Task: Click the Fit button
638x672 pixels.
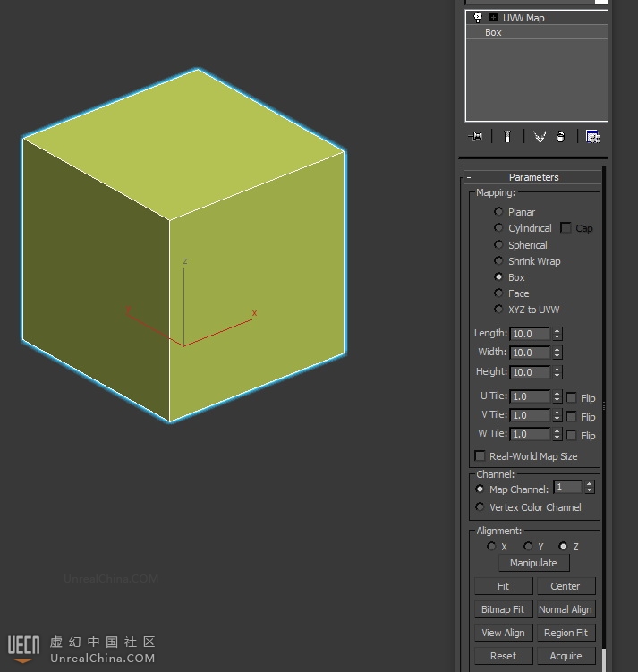Action: [504, 586]
